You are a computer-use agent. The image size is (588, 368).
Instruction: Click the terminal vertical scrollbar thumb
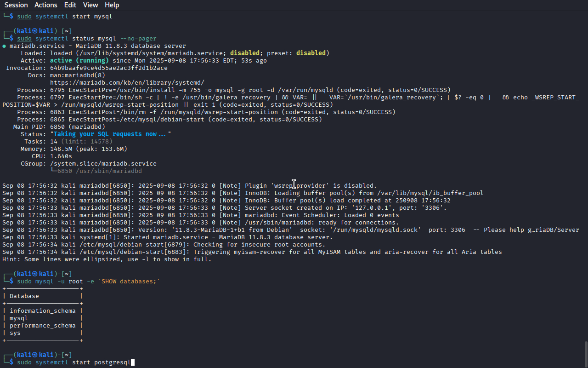(x=586, y=354)
